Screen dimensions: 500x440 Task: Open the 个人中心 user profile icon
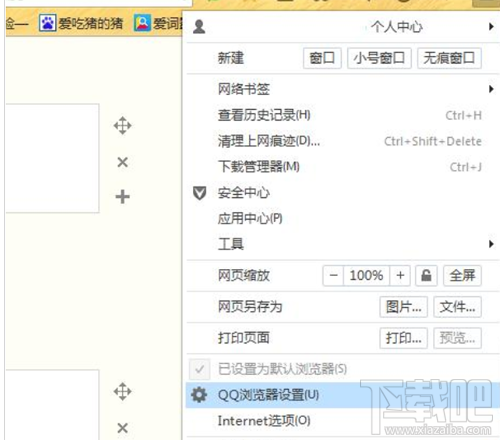(x=199, y=27)
